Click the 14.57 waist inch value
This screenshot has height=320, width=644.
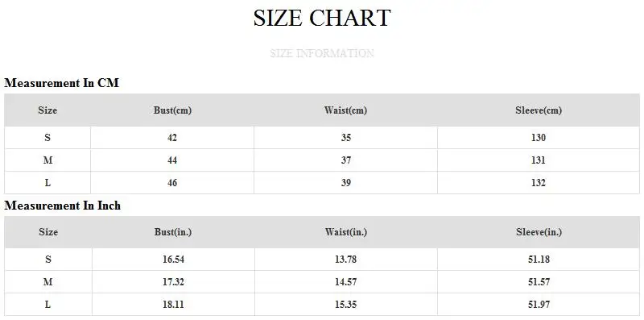pos(346,282)
